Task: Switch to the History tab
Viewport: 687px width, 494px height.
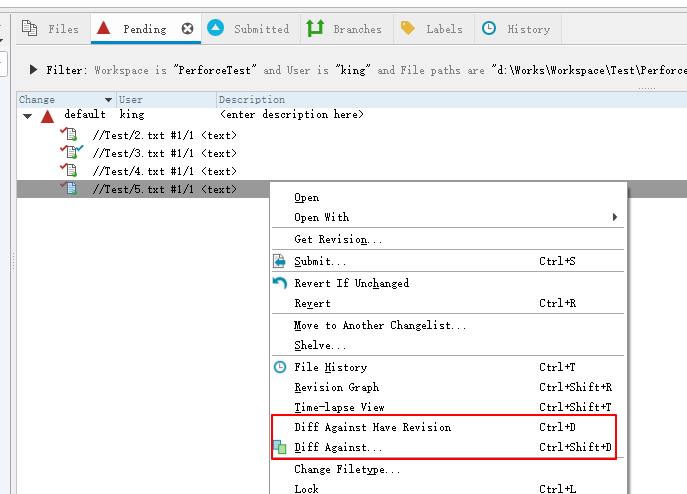Action: coord(516,29)
